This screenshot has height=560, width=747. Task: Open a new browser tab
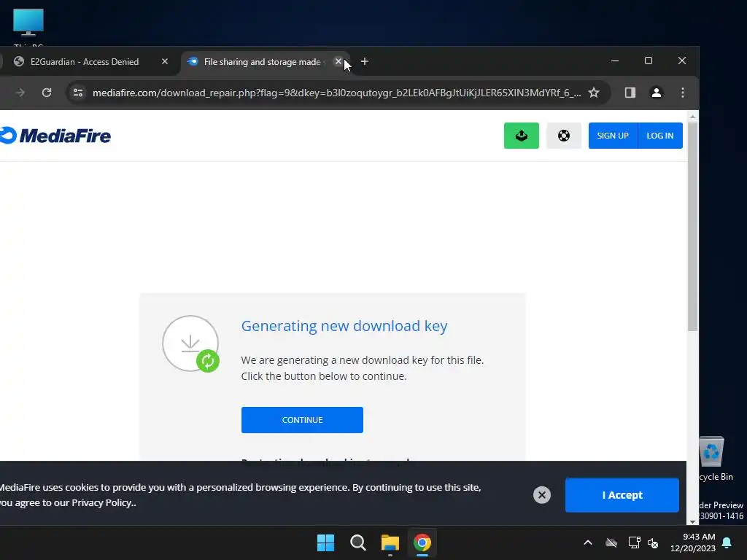point(365,61)
